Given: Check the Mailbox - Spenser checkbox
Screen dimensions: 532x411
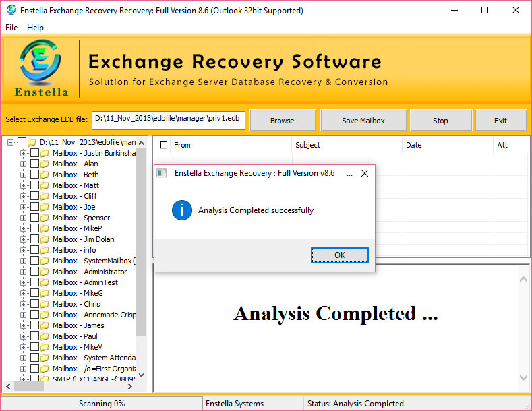Looking at the screenshot, I should (x=34, y=218).
